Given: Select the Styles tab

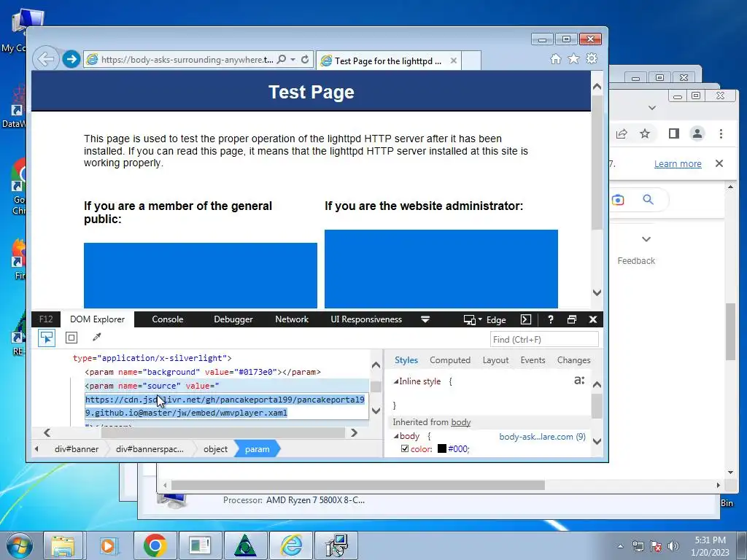Looking at the screenshot, I should pyautogui.click(x=406, y=360).
